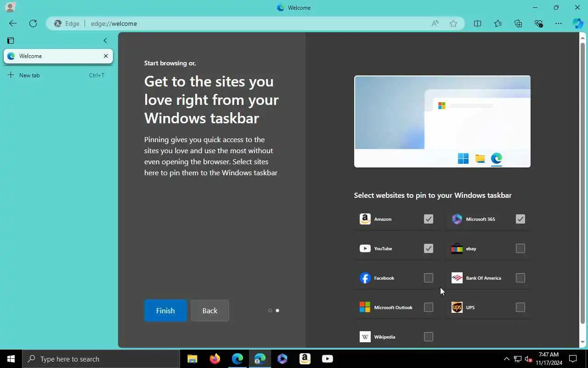
Task: Click the Amazon site icon
Action: coord(365,219)
